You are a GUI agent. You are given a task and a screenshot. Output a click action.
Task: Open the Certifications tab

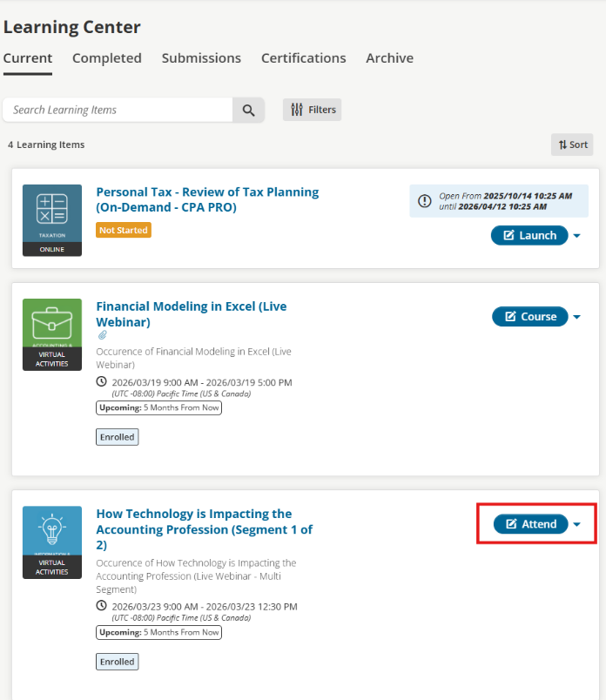coord(303,58)
